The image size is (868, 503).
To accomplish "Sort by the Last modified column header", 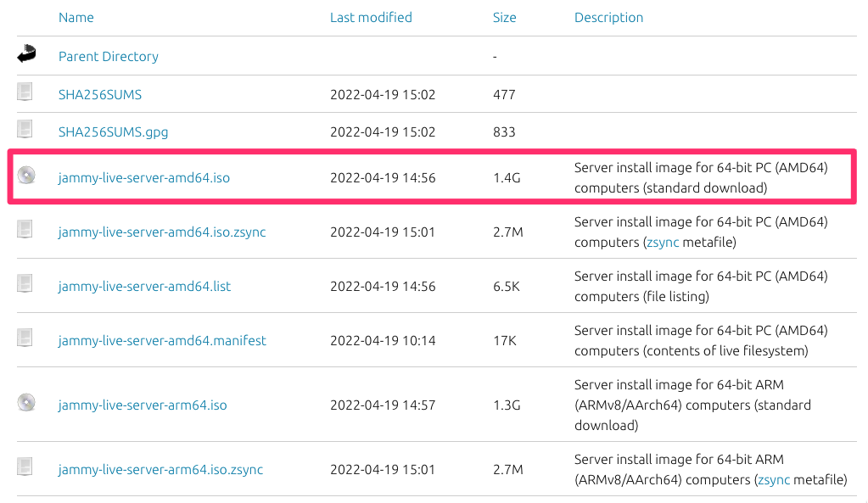I will click(371, 18).
